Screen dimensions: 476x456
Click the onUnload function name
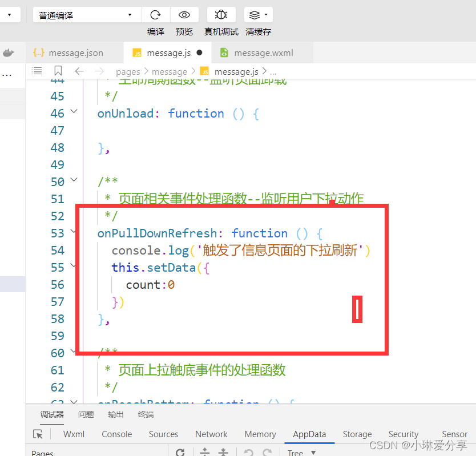pos(126,113)
